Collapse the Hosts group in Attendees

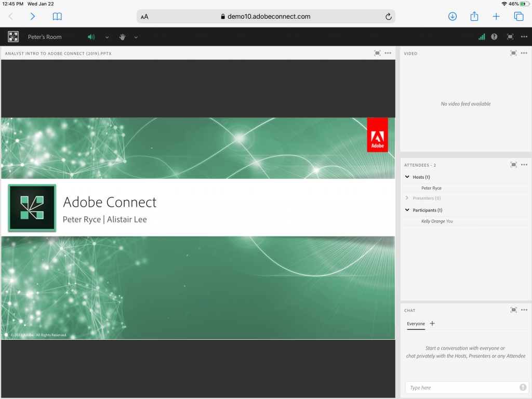407,177
